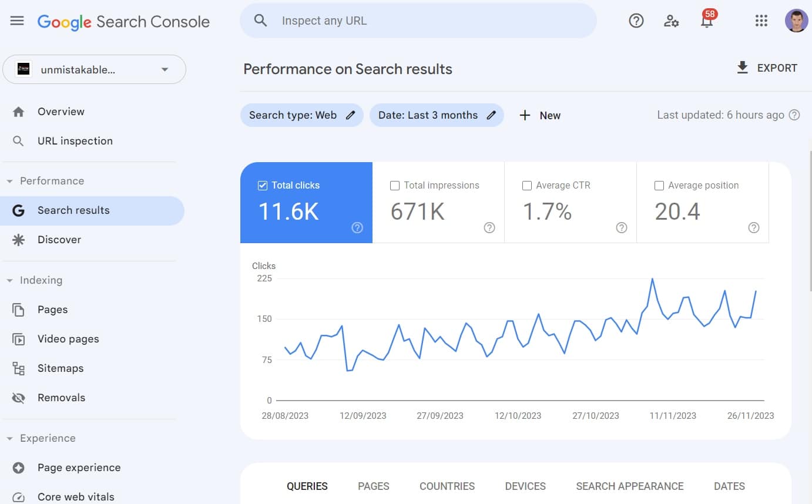Click the Sitemaps icon
812x504 pixels.
tap(18, 368)
